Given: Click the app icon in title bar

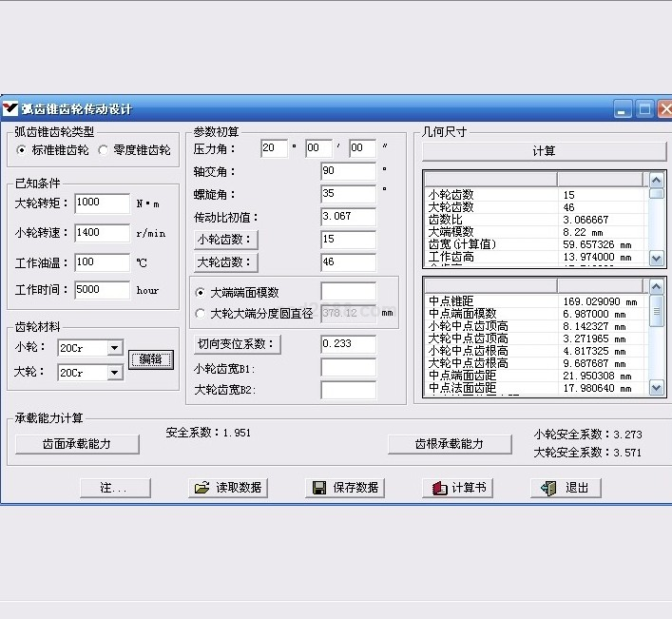Looking at the screenshot, I should tap(10, 108).
